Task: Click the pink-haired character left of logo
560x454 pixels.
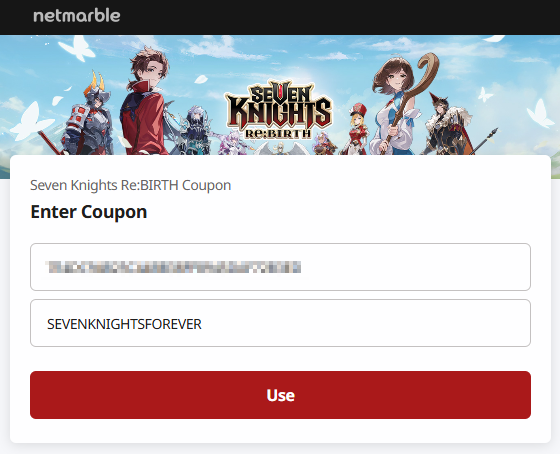Action: point(232,143)
